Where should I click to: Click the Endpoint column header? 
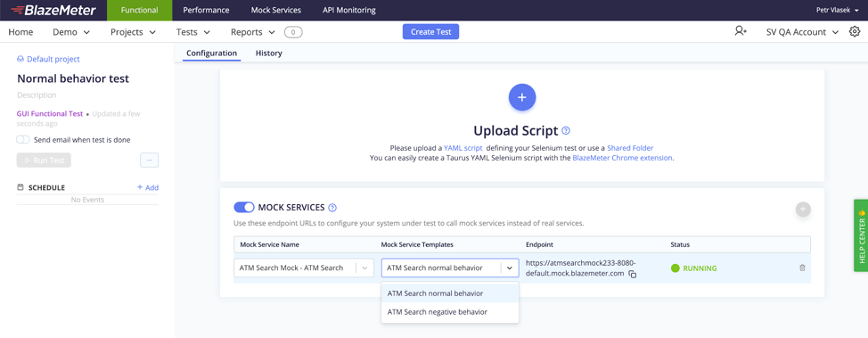point(539,244)
